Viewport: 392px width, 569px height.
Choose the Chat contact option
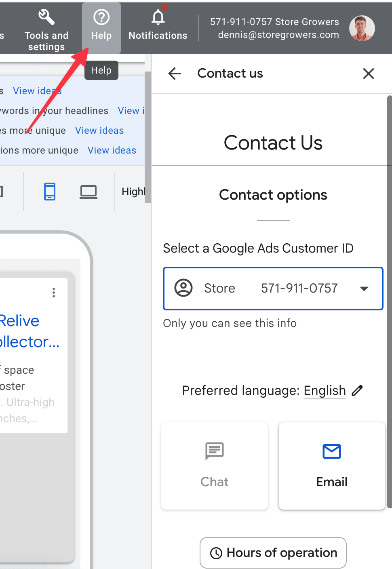pyautogui.click(x=215, y=466)
